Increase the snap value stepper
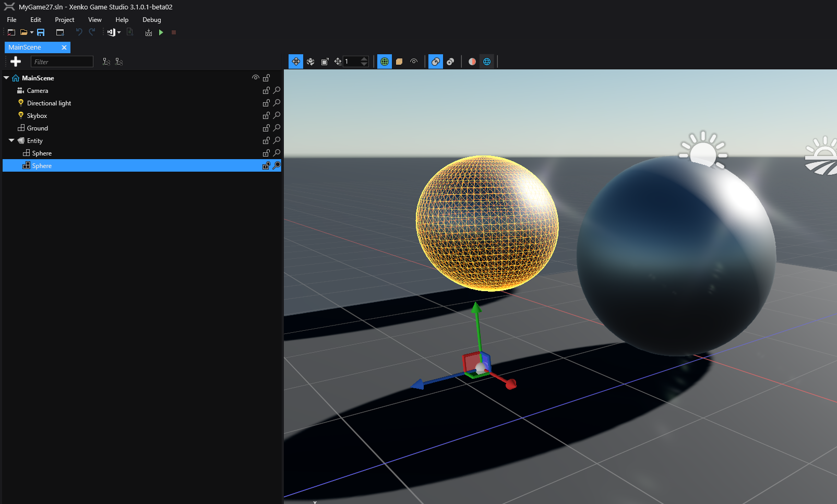The height and width of the screenshot is (504, 837). pos(364,58)
